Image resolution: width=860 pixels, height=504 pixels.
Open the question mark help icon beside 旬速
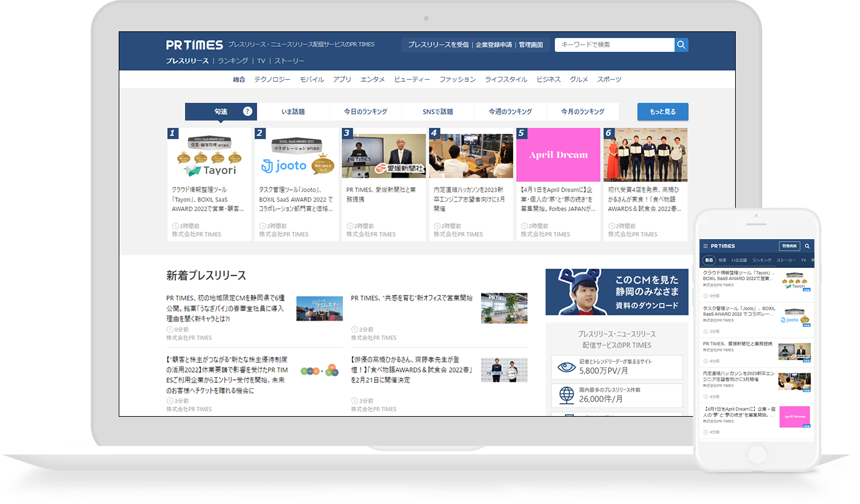pos(247,112)
